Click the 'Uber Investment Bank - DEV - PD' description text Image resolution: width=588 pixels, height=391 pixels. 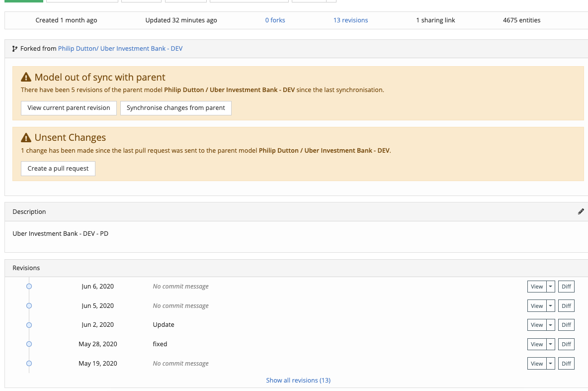[x=60, y=234]
